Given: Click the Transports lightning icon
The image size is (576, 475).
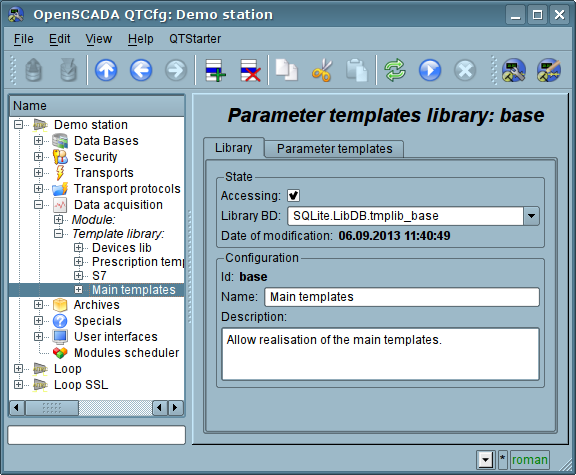Looking at the screenshot, I should [60, 173].
